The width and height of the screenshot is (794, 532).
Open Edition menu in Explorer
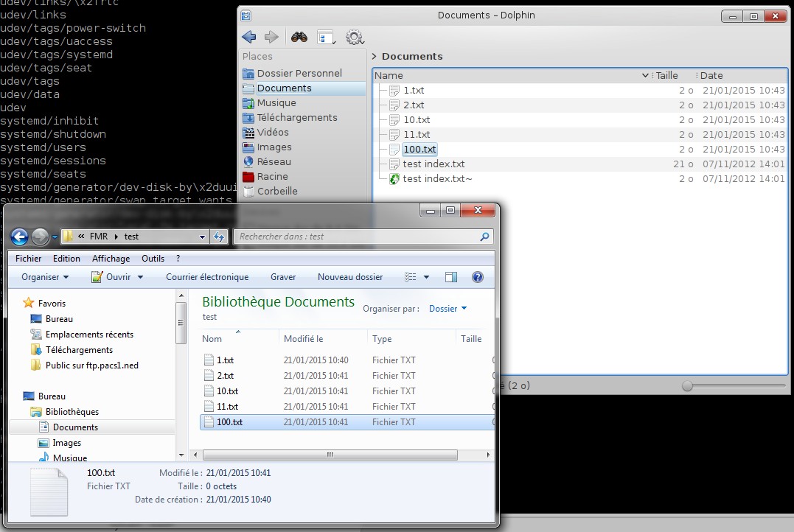pos(66,259)
